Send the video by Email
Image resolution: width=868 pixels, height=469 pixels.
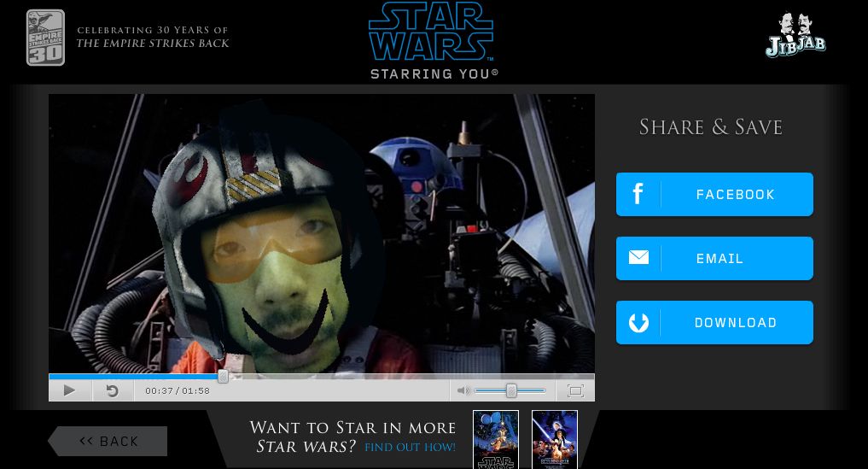tap(714, 258)
